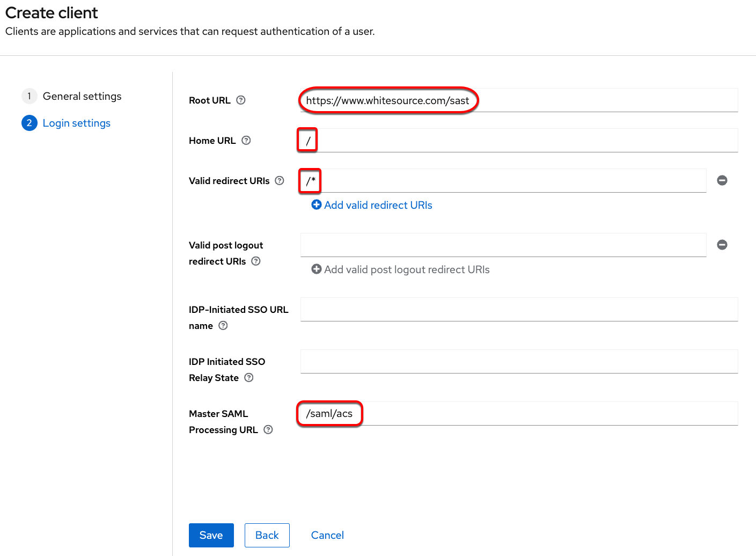Remove the empty post logout redirect URI row
The height and width of the screenshot is (556, 756).
[722, 245]
